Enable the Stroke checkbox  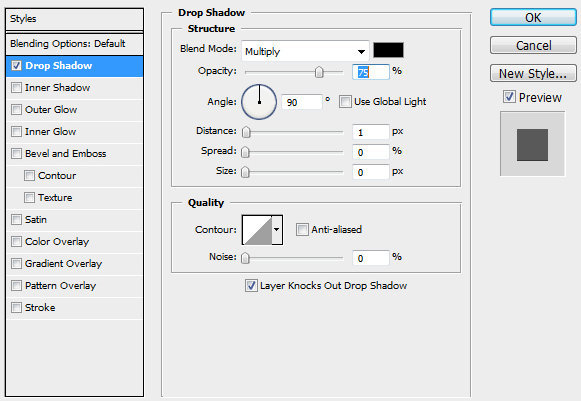(x=16, y=307)
